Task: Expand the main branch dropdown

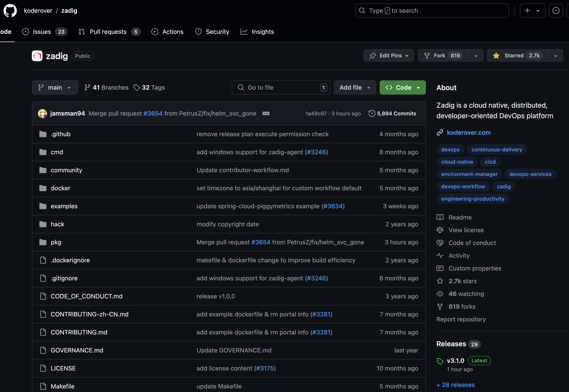Action: [55, 87]
